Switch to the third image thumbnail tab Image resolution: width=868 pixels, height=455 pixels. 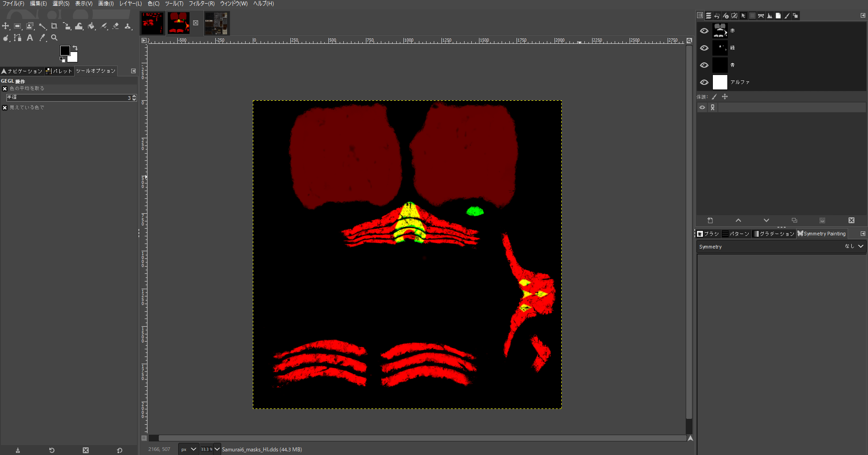[217, 23]
